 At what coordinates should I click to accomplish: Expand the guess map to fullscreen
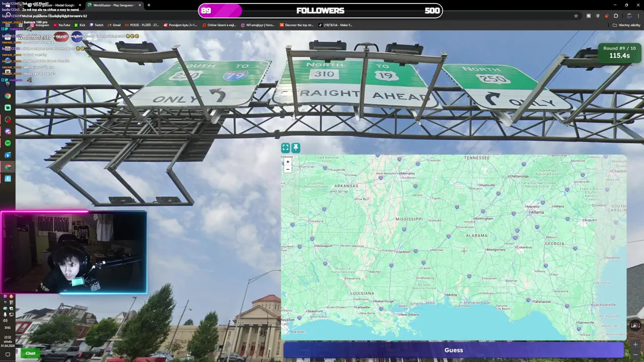[x=285, y=147]
